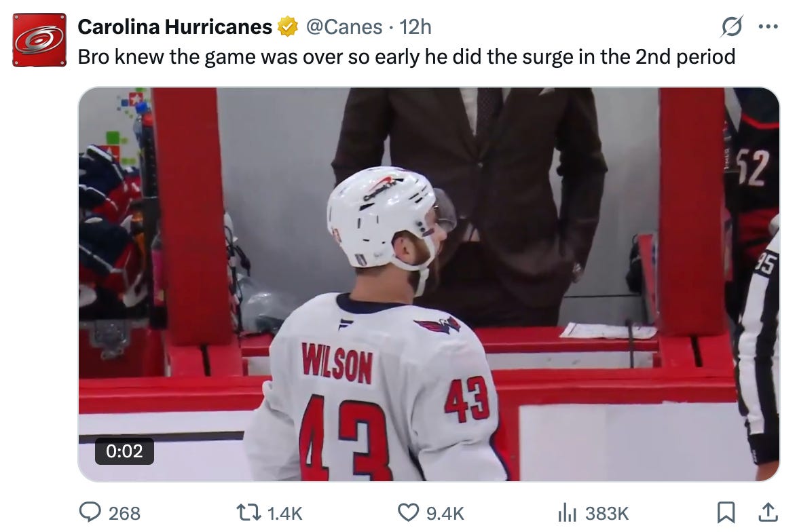
Task: Open the more options menu via the ellipsis
Action: coord(769,26)
